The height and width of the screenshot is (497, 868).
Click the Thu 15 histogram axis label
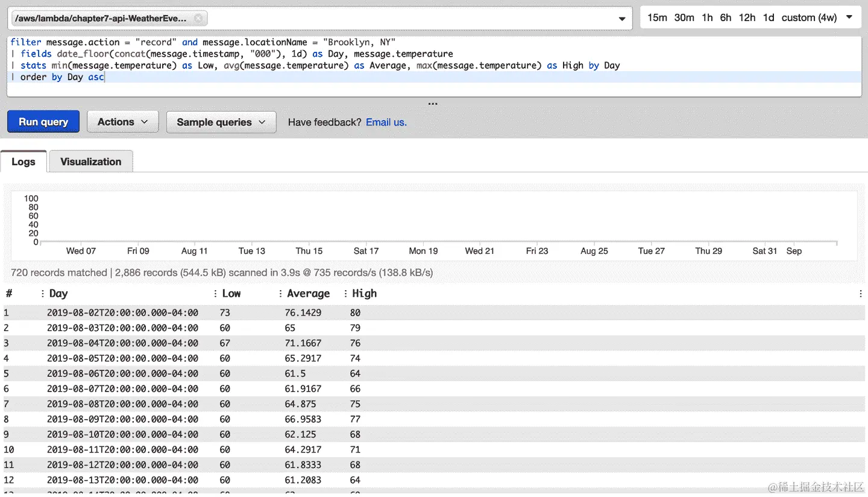pos(309,251)
